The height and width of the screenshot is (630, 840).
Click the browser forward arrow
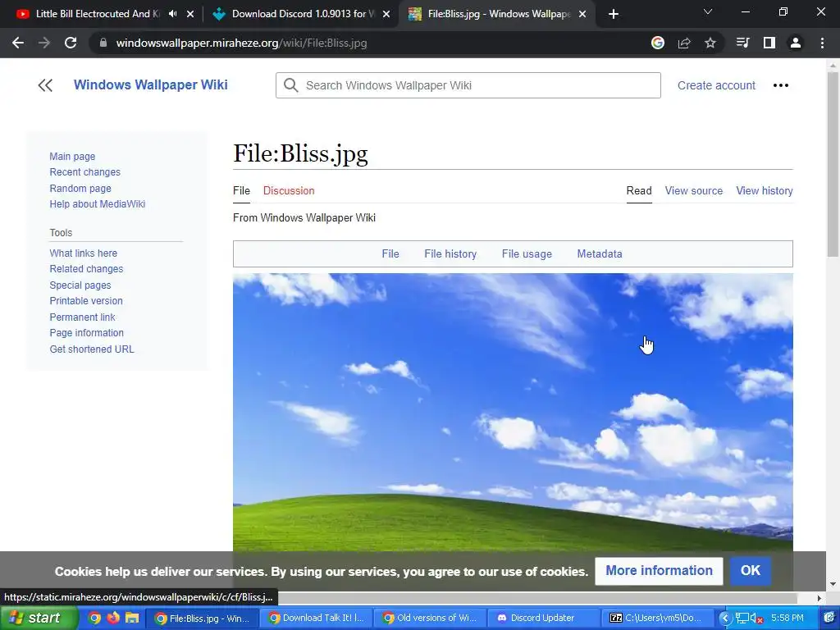click(44, 43)
